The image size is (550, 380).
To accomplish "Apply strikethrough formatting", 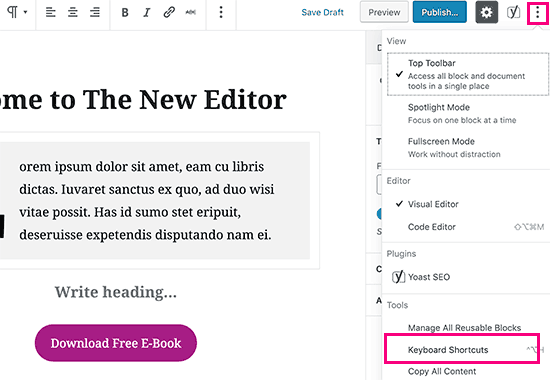I will (190, 12).
